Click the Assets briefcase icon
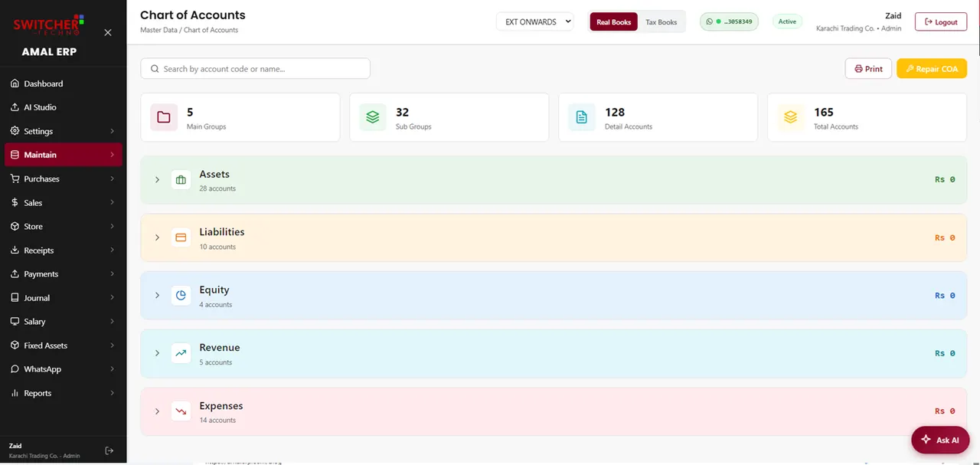Image resolution: width=980 pixels, height=465 pixels. coord(181,180)
